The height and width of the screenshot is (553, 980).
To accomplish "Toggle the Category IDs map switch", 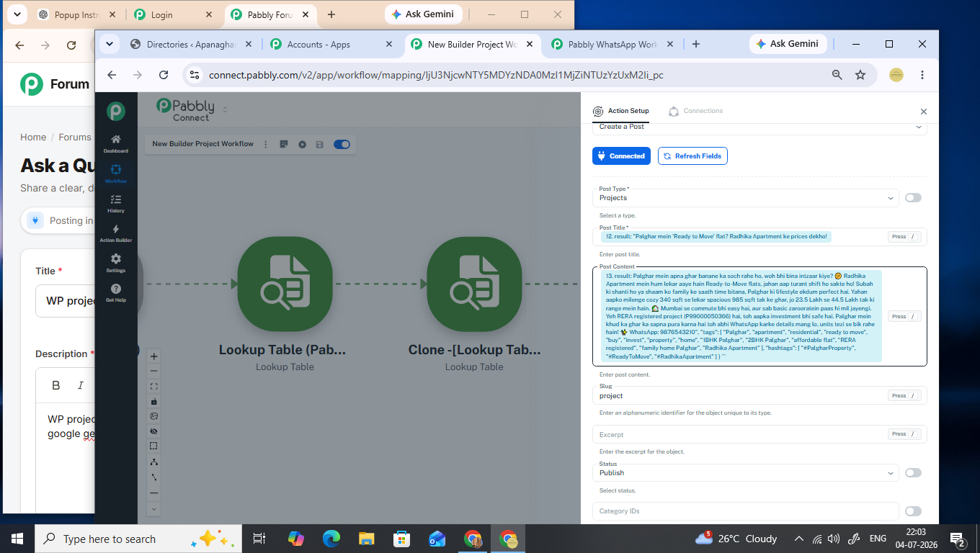I will (913, 511).
